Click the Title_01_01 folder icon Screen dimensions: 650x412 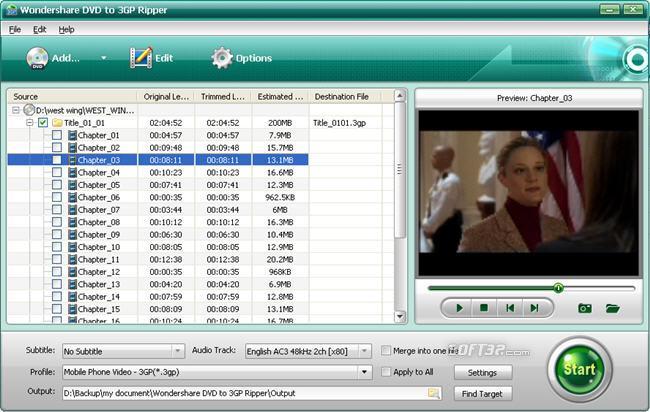57,123
